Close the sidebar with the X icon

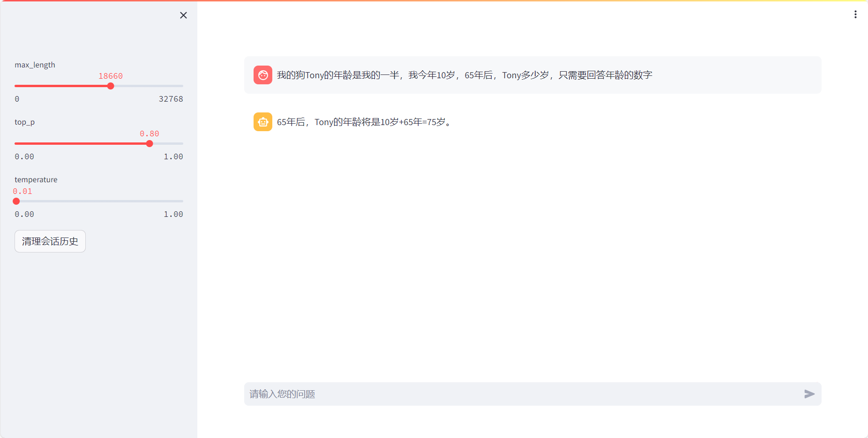183,15
